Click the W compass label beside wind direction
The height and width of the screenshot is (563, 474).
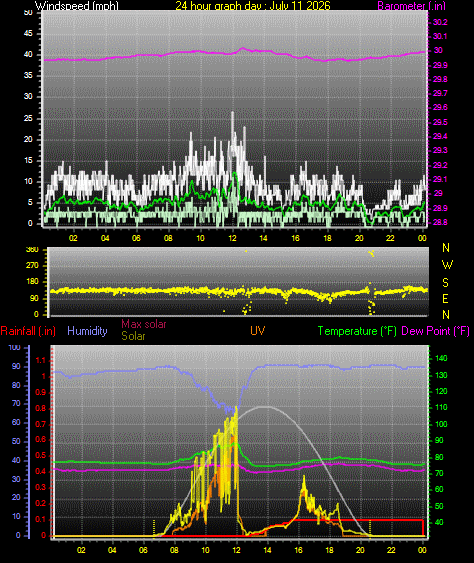pyautogui.click(x=447, y=265)
